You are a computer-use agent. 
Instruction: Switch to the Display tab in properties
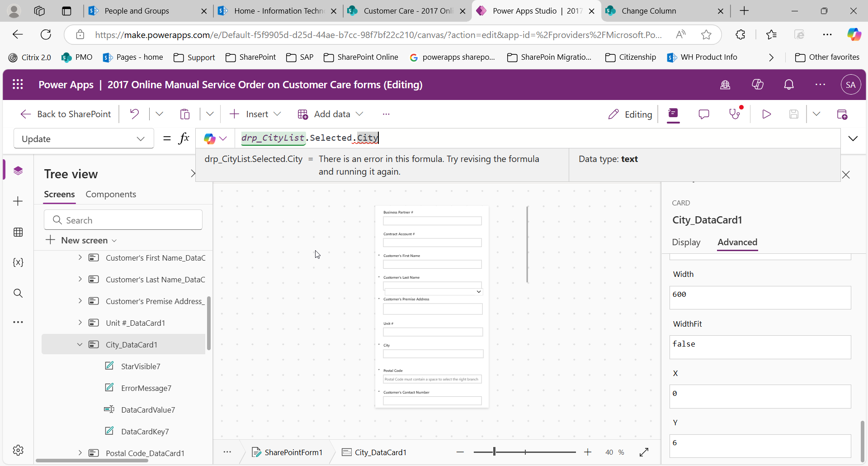[686, 242]
